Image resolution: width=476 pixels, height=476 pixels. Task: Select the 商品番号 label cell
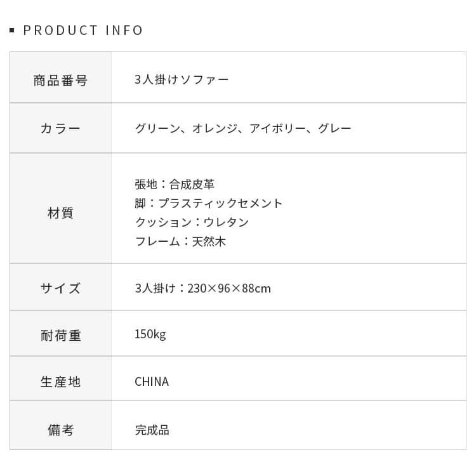pos(60,81)
